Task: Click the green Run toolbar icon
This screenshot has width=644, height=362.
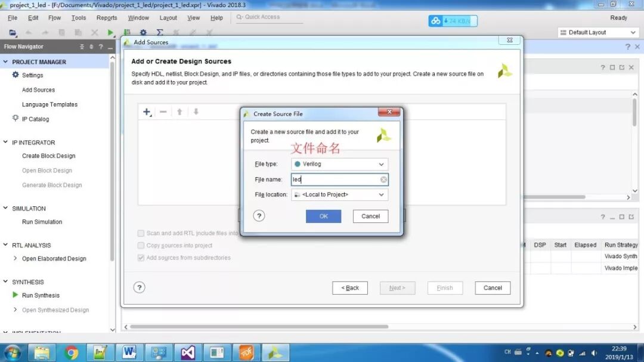Action: click(110, 32)
